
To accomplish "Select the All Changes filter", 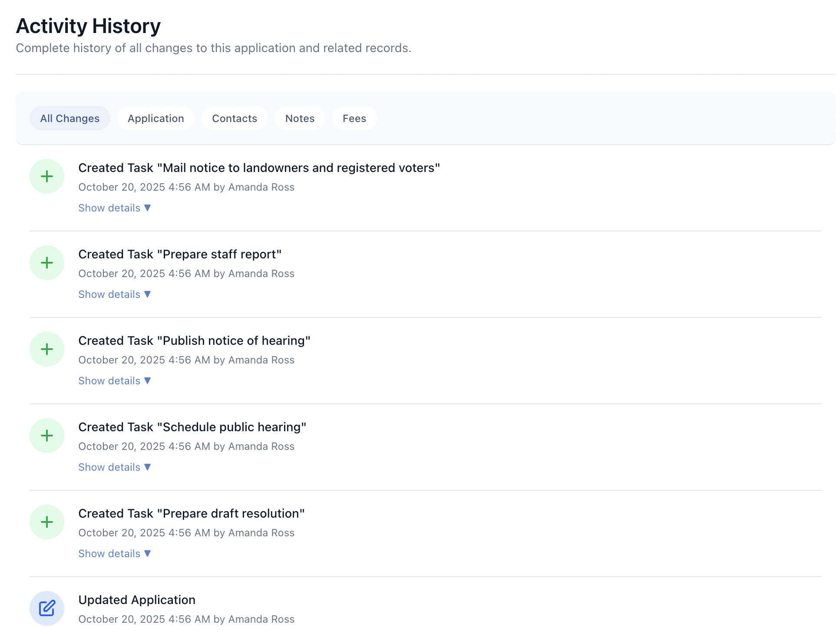I will [69, 118].
